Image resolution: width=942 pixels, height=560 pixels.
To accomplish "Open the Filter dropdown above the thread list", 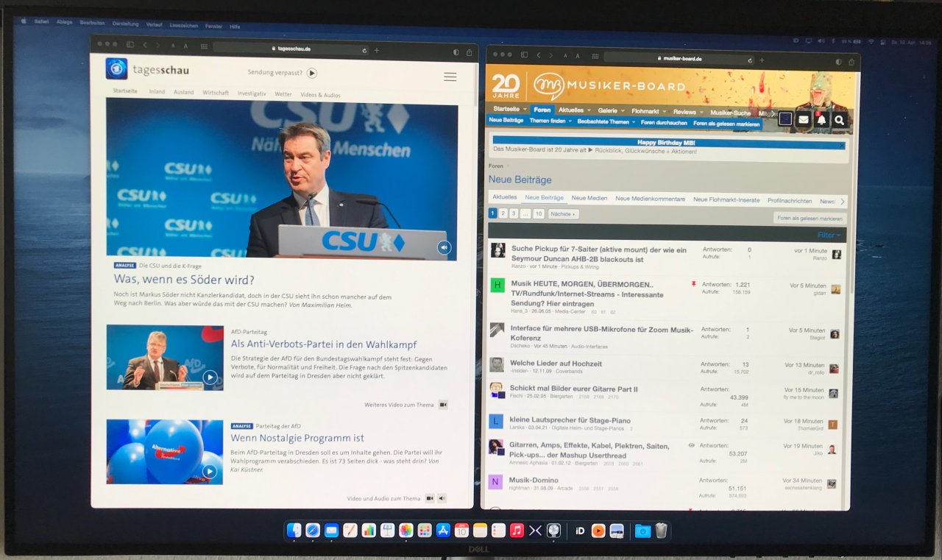I will (829, 235).
